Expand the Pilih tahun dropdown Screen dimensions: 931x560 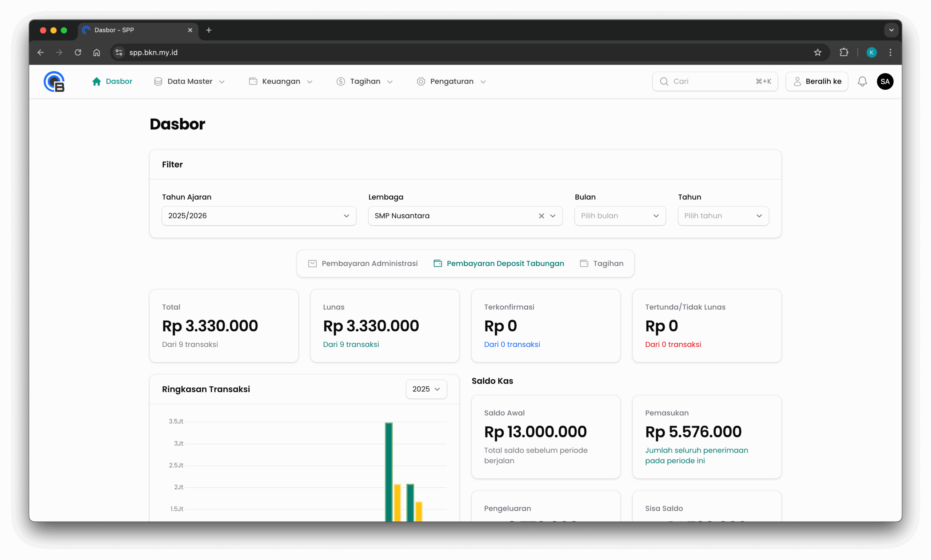723,216
